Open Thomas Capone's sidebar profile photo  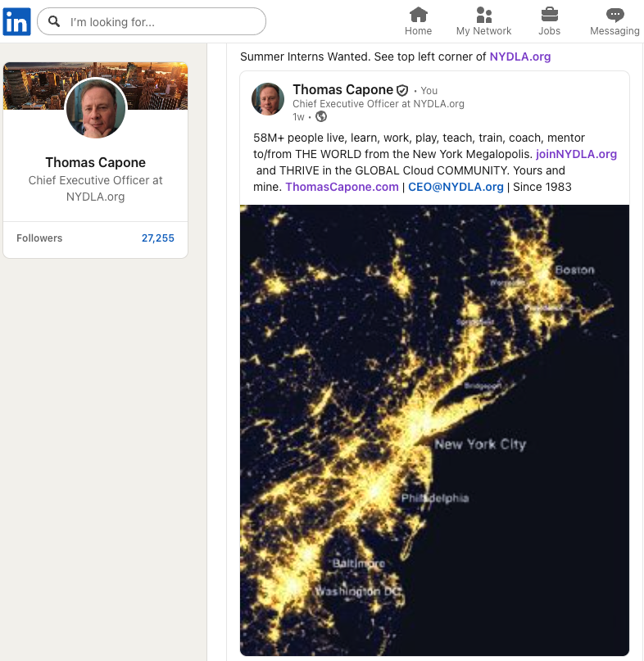tap(96, 108)
